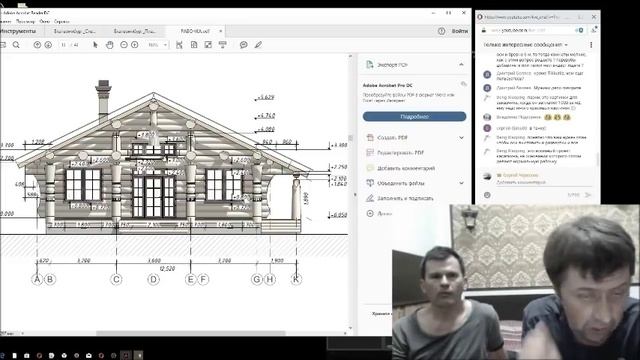Screen dimensions: 640x360
Task: Click the Редактировать PDF tool
Action: coord(400,153)
